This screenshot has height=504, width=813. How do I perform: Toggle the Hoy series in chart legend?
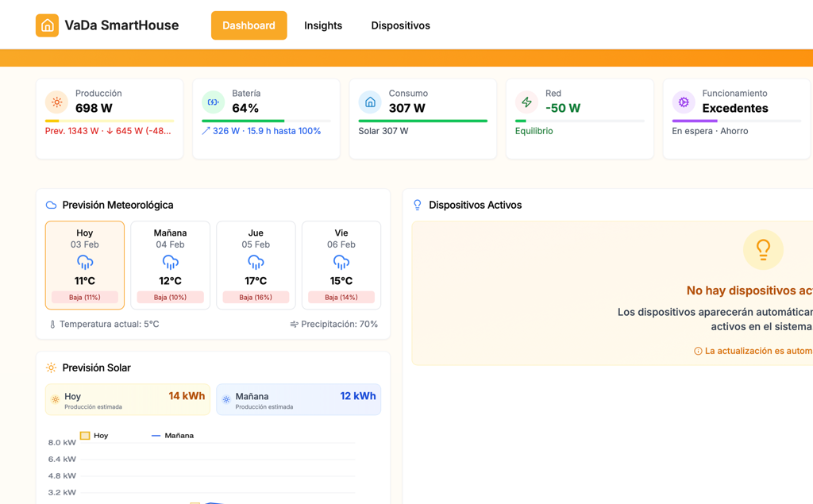pyautogui.click(x=94, y=436)
